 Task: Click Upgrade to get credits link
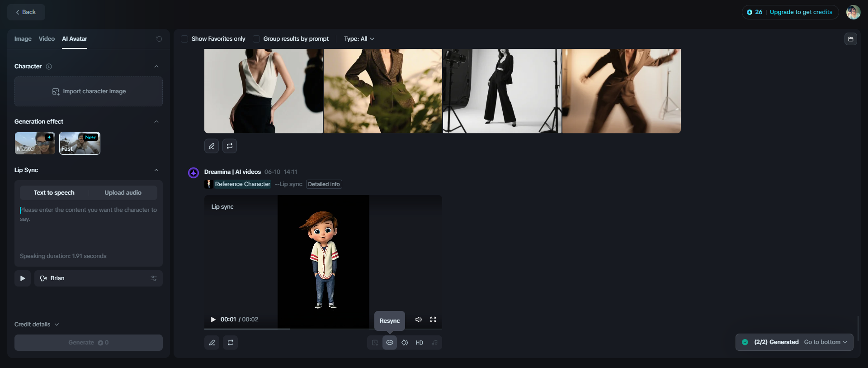point(801,12)
